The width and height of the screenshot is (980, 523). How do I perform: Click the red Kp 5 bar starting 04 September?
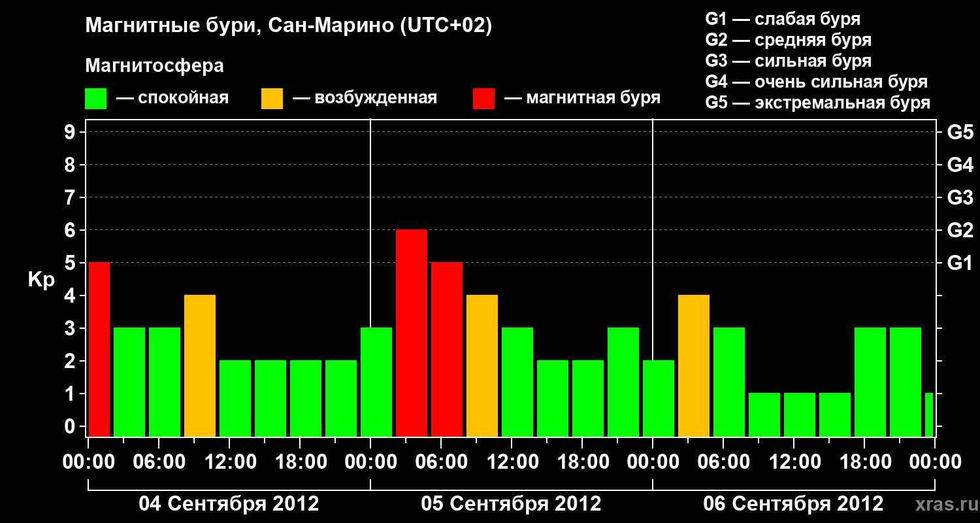99,350
